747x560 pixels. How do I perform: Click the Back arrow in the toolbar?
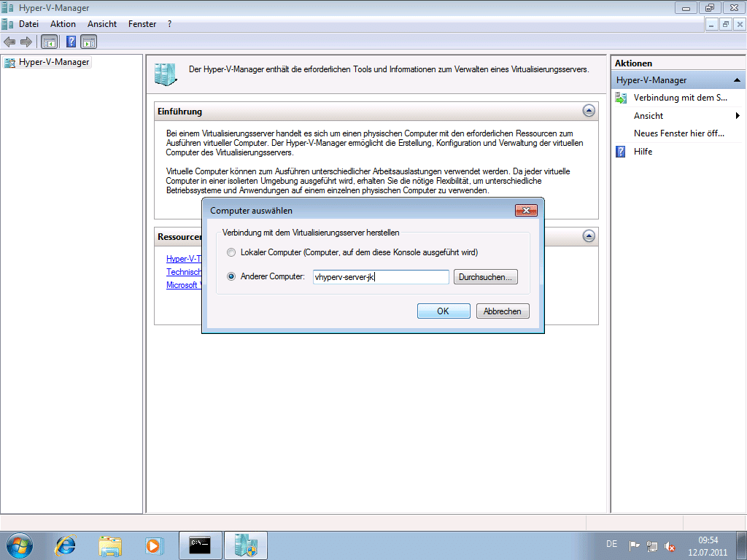(9, 42)
